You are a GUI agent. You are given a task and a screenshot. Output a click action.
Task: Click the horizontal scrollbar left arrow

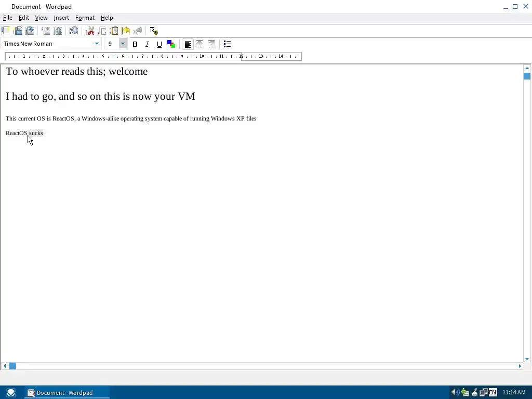(4, 366)
